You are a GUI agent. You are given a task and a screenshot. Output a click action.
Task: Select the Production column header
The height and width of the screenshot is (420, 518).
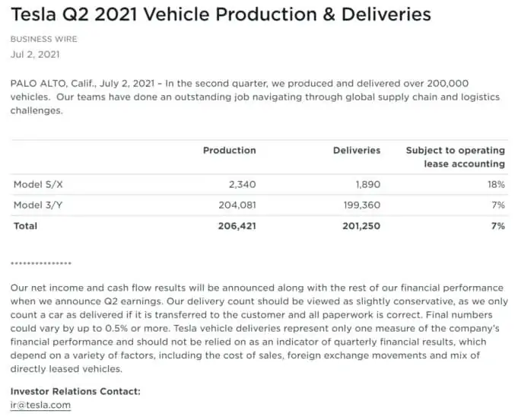[x=229, y=151]
